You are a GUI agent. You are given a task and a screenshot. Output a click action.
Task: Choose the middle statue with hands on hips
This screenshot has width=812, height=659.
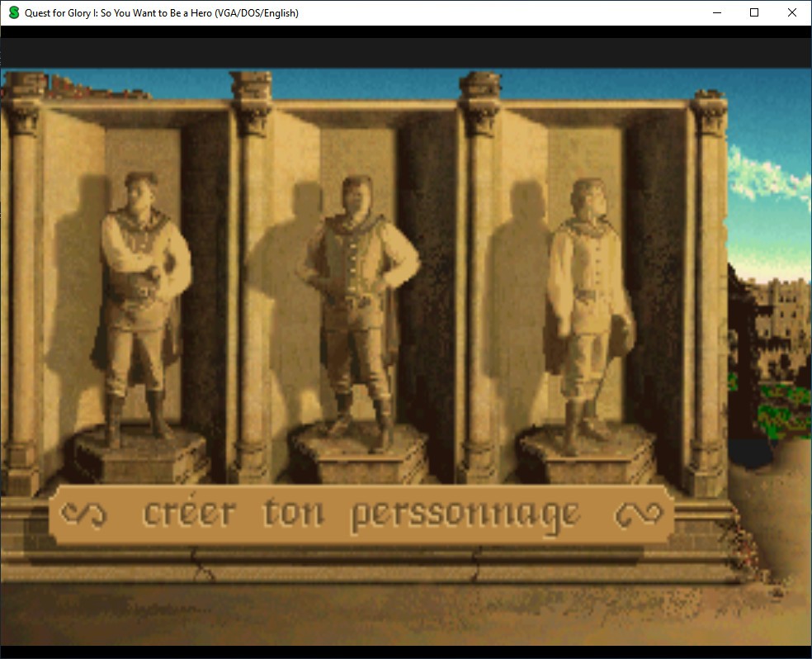tap(357, 314)
